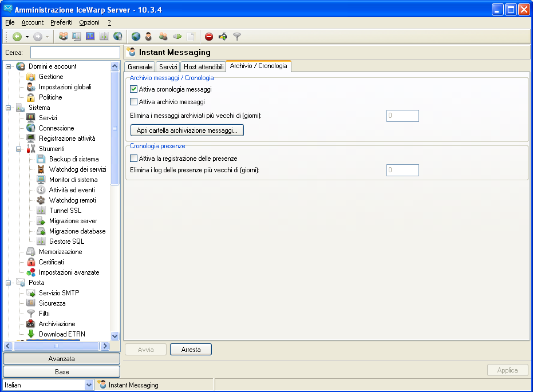The width and height of the screenshot is (533, 392).
Task: Collapse the Posta tree node
Action: coord(9,283)
